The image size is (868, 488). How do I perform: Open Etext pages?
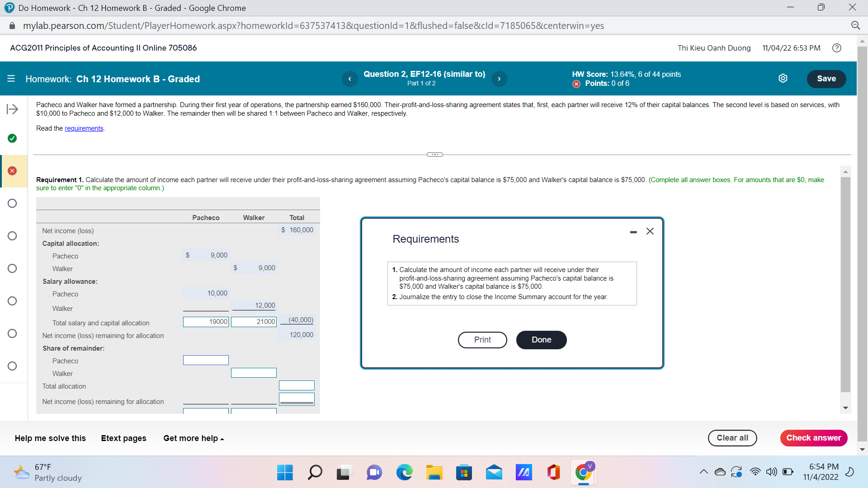(123, 438)
